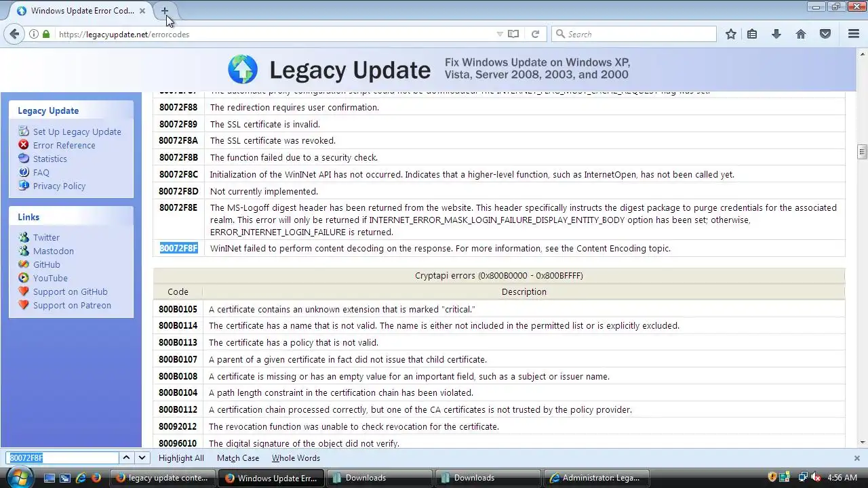868x488 pixels.
Task: Click into the browser Search box
Action: 634,34
